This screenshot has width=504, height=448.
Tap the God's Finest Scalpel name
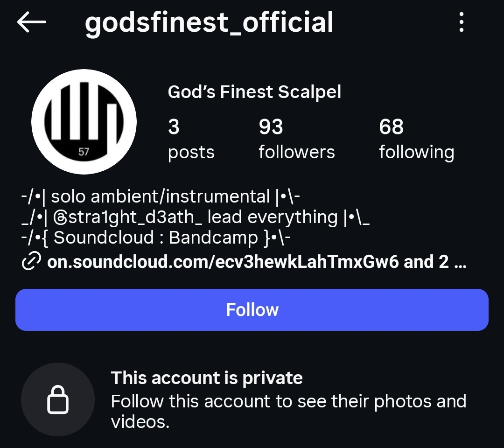pyautogui.click(x=254, y=92)
